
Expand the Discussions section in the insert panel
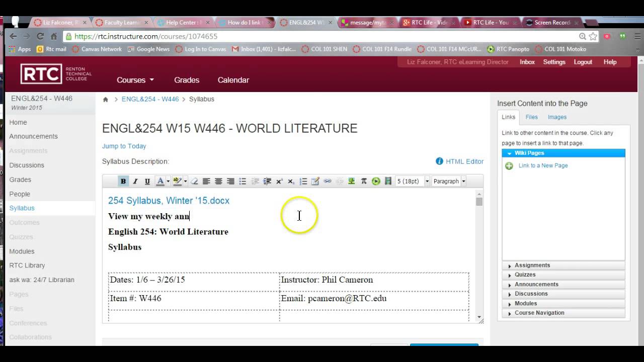click(563, 294)
